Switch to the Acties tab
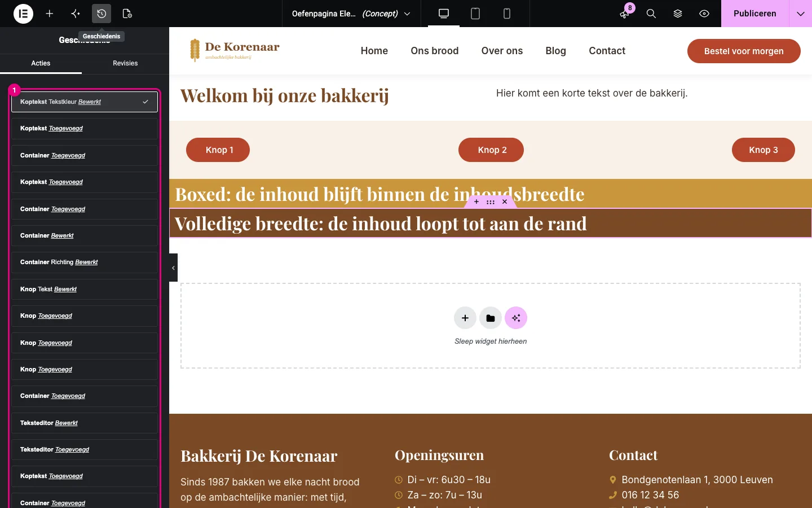This screenshot has width=812, height=508. (x=41, y=63)
